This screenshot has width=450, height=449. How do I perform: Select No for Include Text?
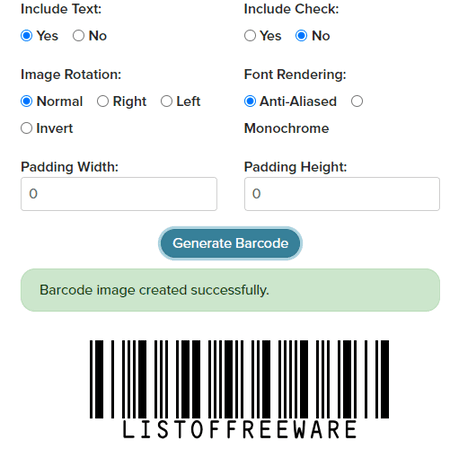[x=79, y=36]
